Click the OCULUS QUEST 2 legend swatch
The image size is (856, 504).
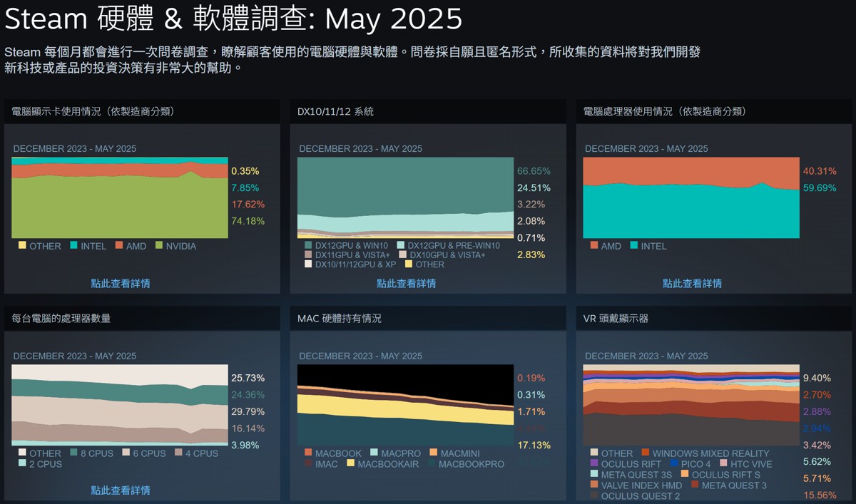(x=594, y=495)
